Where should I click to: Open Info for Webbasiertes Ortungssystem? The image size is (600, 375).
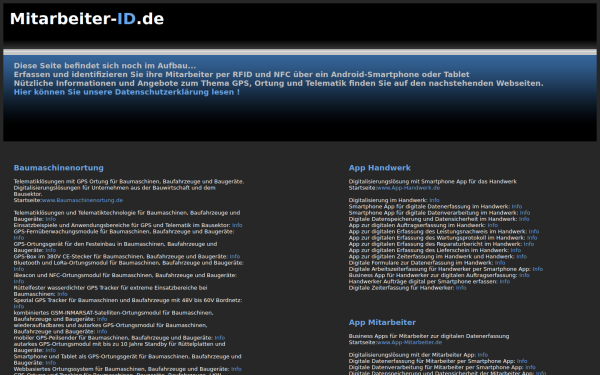236,369
